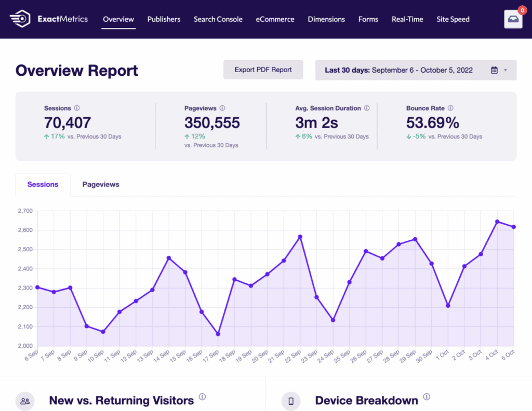The height and width of the screenshot is (411, 532).
Task: Click the Pageviews info icon
Action: tap(222, 108)
